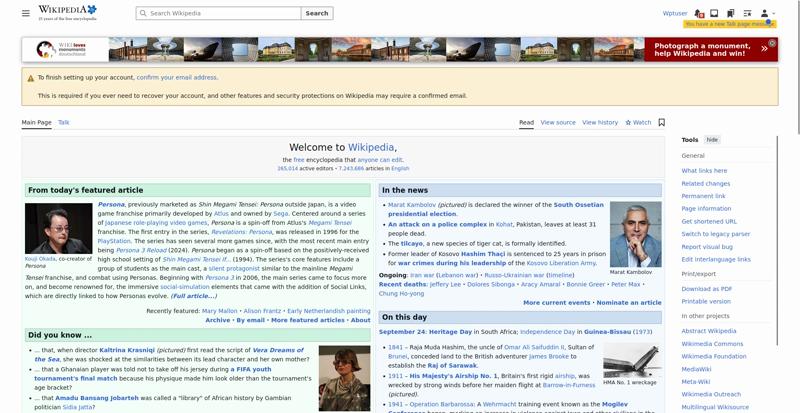This screenshot has width=800, height=413.
Task: Switch to the Main Page tab
Action: [x=36, y=123]
